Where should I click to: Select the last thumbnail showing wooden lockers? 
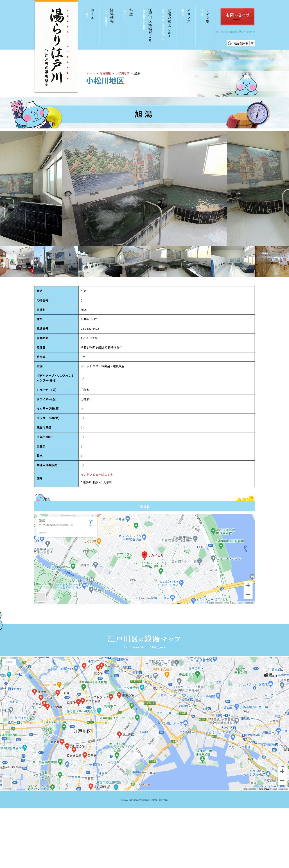click(272, 261)
